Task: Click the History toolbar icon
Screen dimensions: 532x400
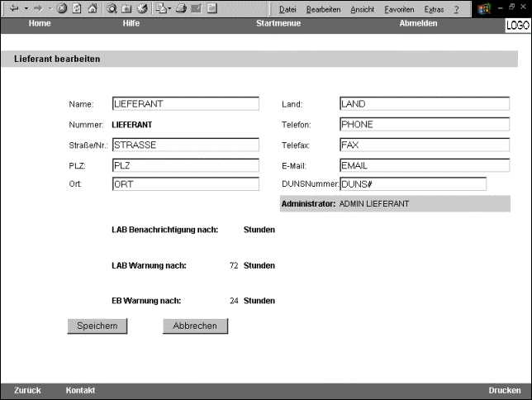Action: click(142, 8)
